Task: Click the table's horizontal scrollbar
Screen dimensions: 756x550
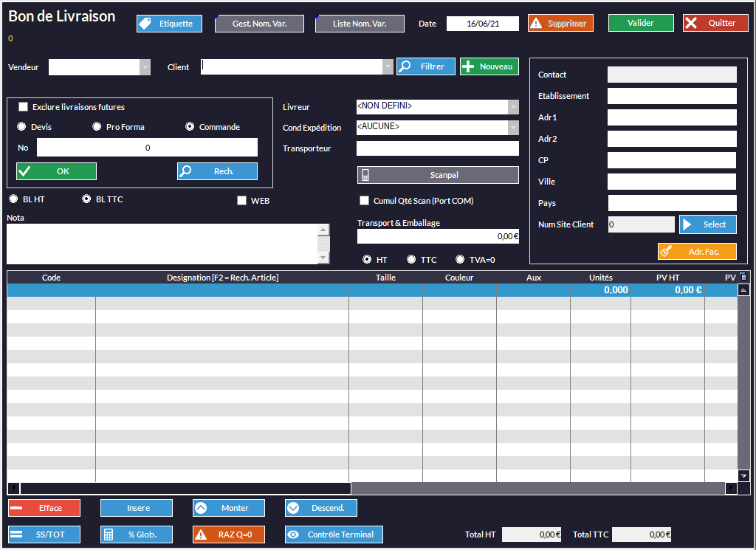Action: [185, 488]
